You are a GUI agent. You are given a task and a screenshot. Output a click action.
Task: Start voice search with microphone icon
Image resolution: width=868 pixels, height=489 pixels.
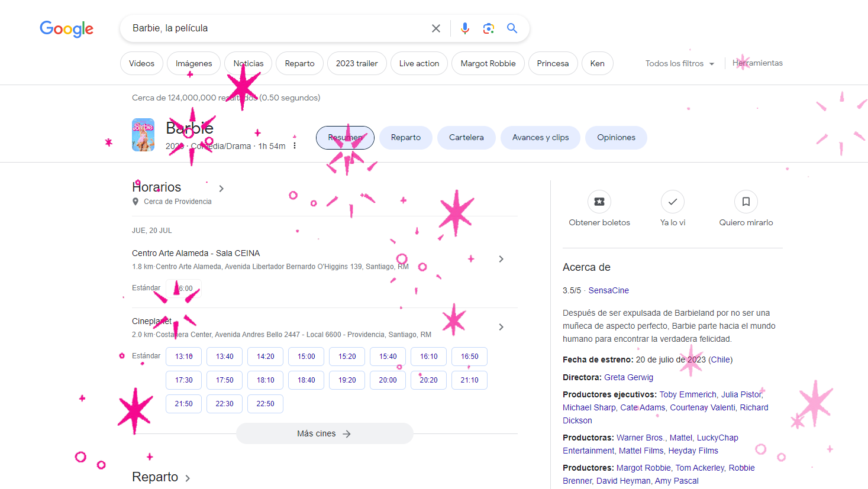465,28
